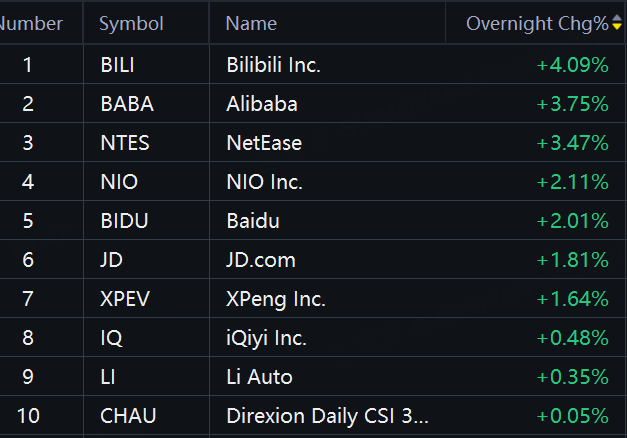Sort by the Name column header
627x438 pixels.
(251, 23)
